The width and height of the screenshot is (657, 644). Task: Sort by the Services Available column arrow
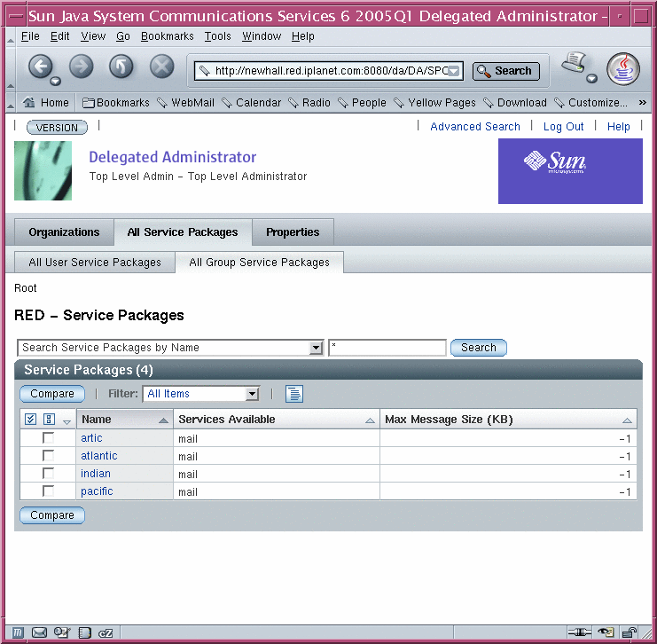370,420
